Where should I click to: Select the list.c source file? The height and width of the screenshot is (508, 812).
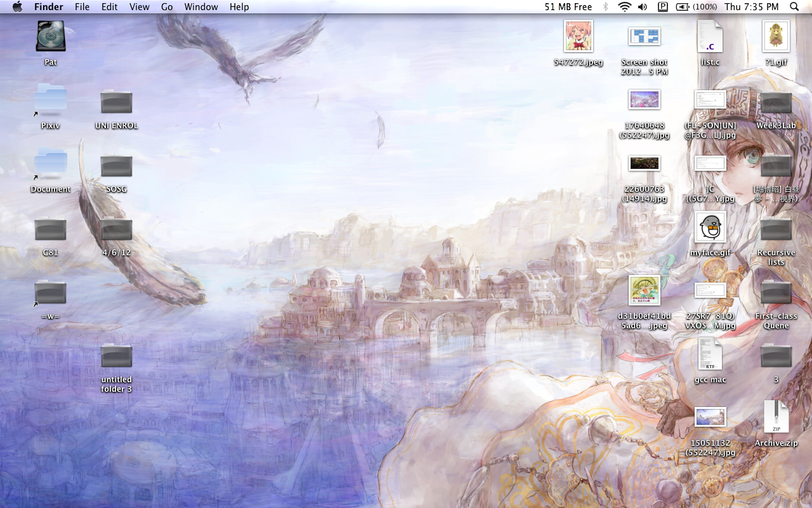tap(710, 36)
